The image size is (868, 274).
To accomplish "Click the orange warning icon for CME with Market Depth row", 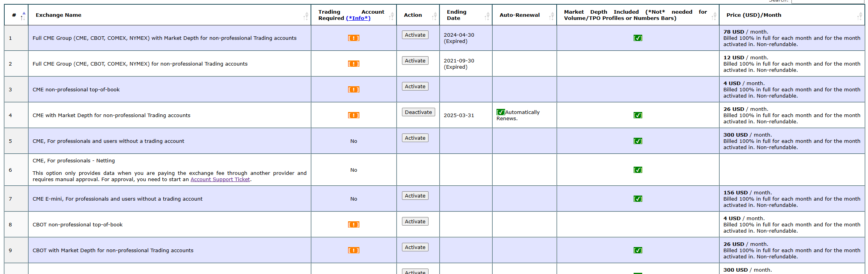I will pyautogui.click(x=354, y=115).
